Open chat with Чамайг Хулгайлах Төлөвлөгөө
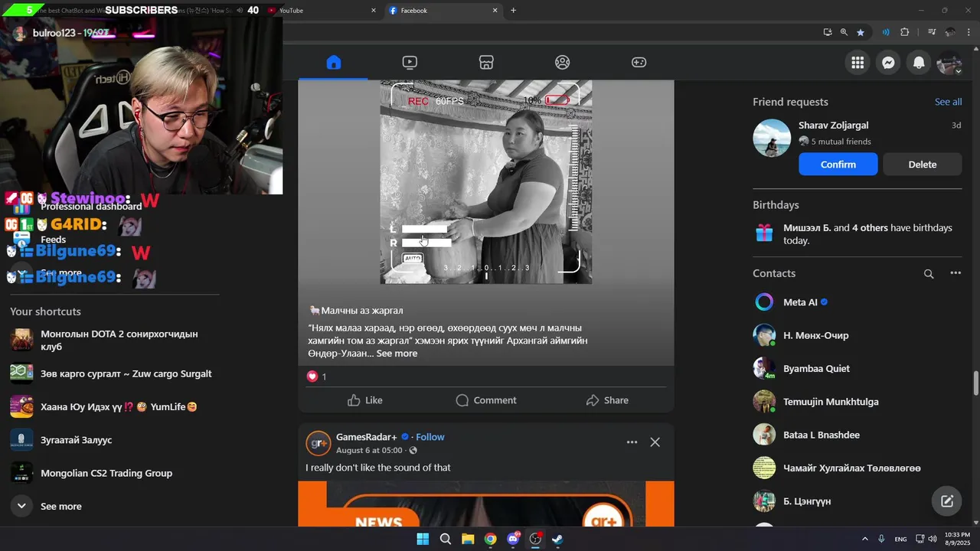 click(857, 468)
